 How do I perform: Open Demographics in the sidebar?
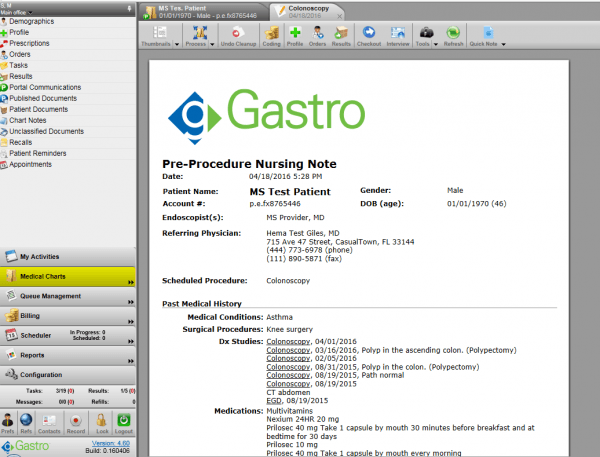coord(31,21)
